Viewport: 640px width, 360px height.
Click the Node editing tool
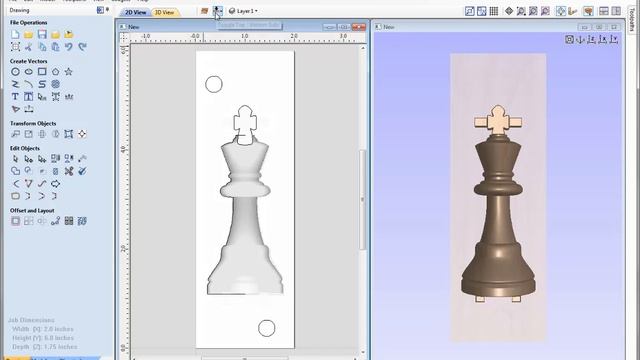tap(29, 159)
